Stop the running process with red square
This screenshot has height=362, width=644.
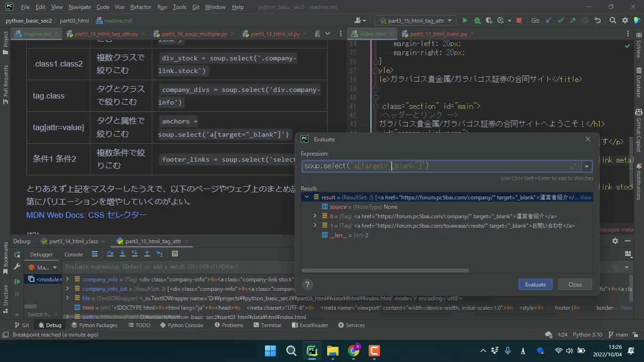coord(519,21)
